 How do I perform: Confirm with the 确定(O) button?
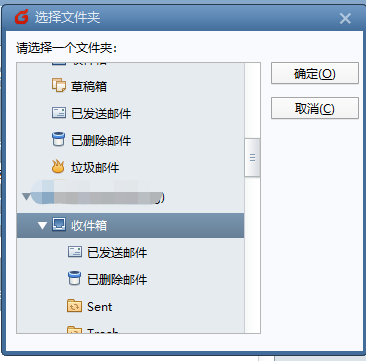(315, 73)
